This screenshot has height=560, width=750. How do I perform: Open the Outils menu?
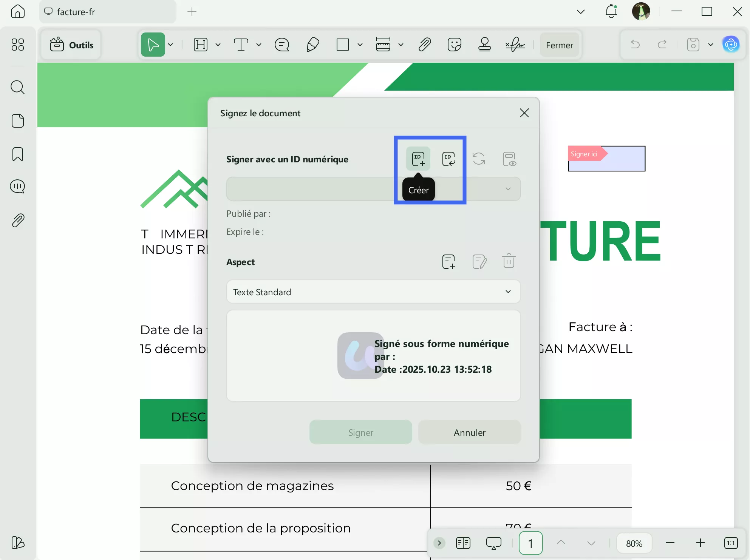[71, 45]
